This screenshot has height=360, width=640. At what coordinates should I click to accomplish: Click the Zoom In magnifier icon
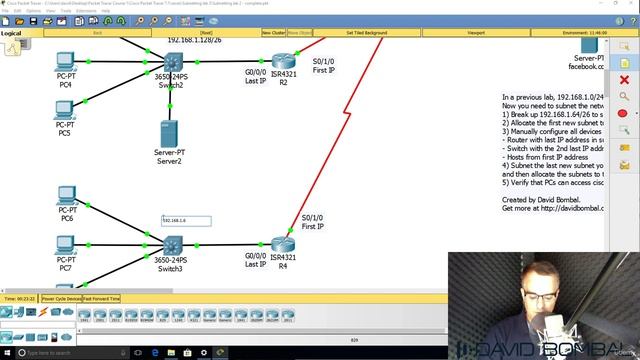pyautogui.click(x=140, y=21)
